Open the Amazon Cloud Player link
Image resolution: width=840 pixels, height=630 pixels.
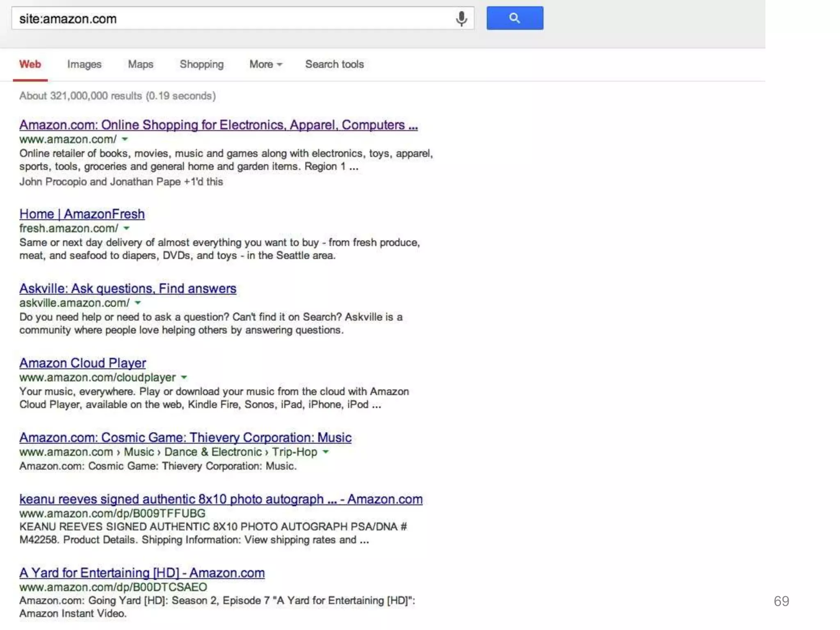82,363
